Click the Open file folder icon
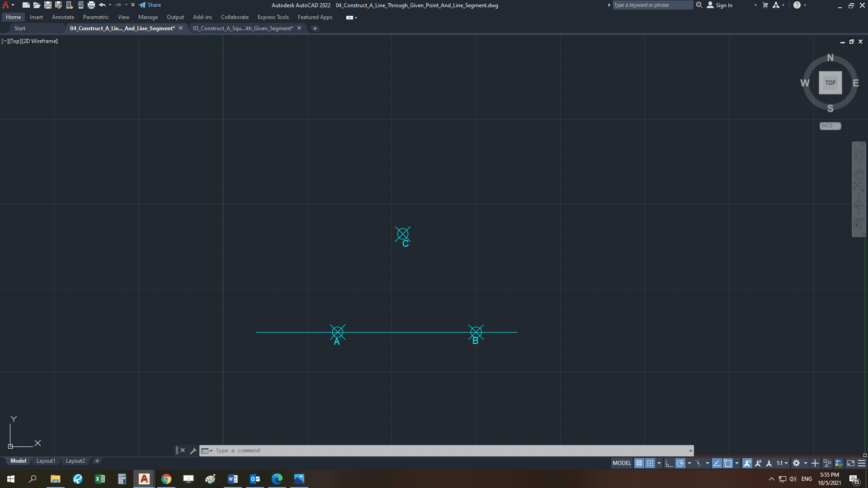 (37, 5)
